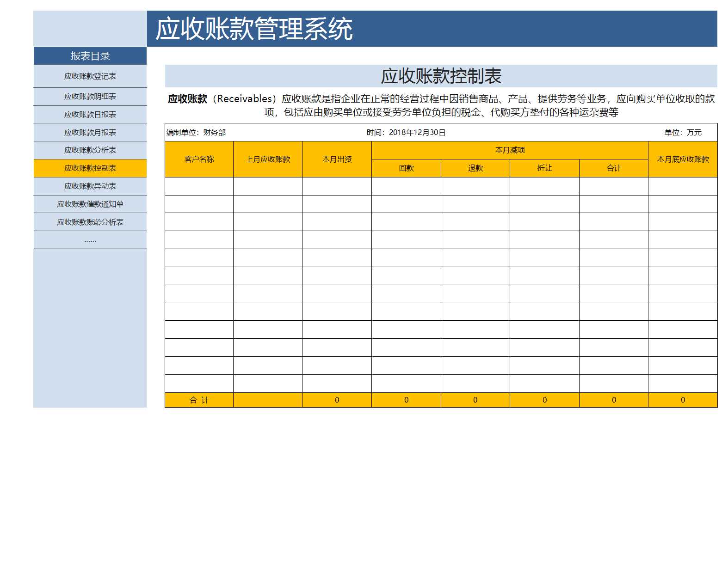This screenshot has width=728, height=574.
Task: Click the total under 本月减项 合计 column
Action: click(x=614, y=400)
